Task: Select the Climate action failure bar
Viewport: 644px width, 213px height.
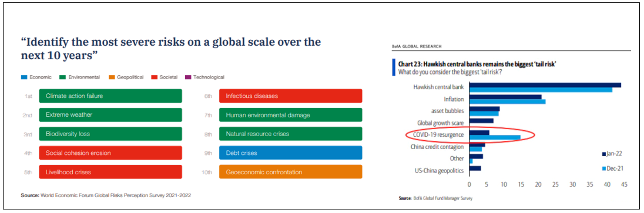Action: [x=110, y=96]
